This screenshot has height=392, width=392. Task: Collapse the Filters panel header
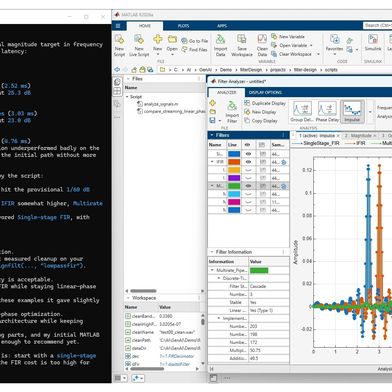(211, 135)
